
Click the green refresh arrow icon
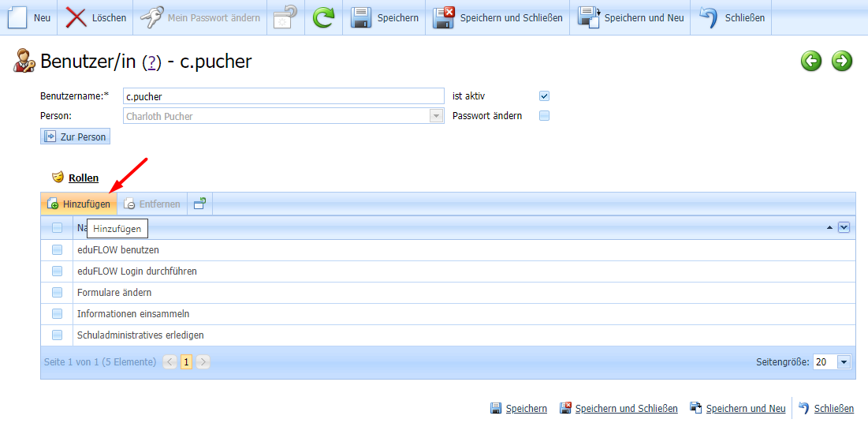[x=323, y=17]
